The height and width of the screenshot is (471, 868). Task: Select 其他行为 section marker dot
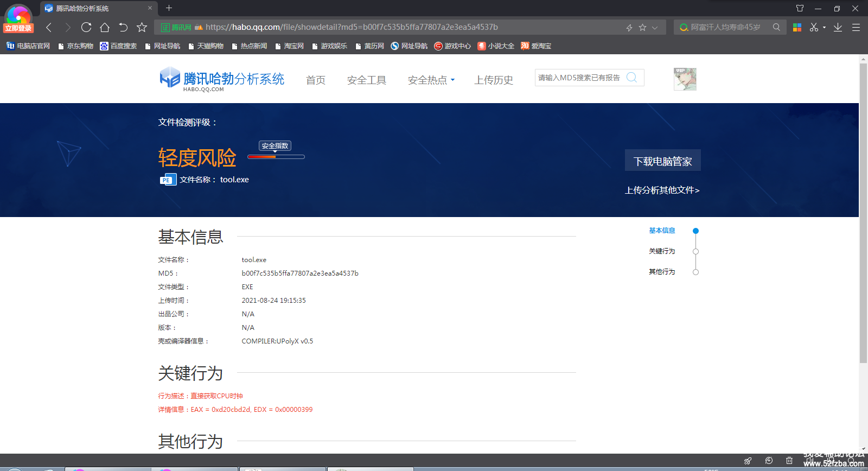point(695,272)
